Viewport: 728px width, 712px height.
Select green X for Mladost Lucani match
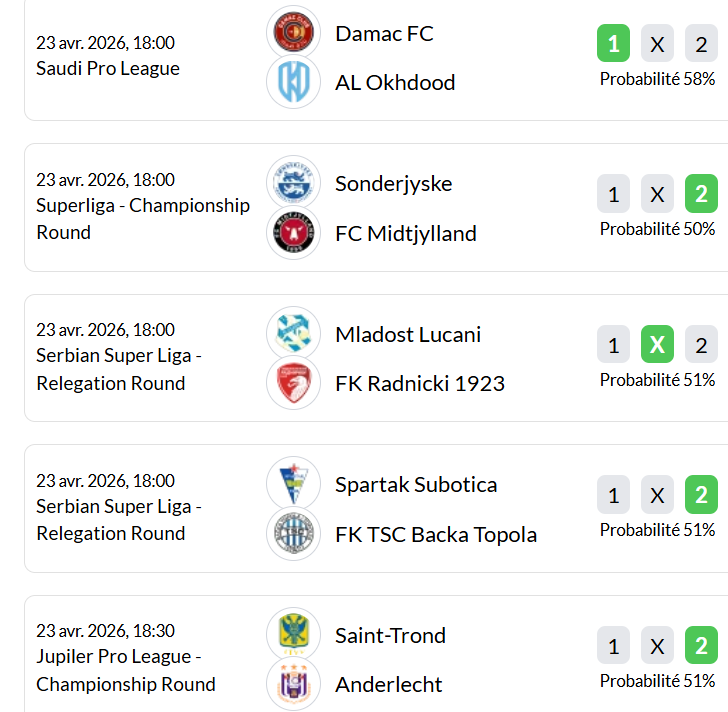coord(657,345)
